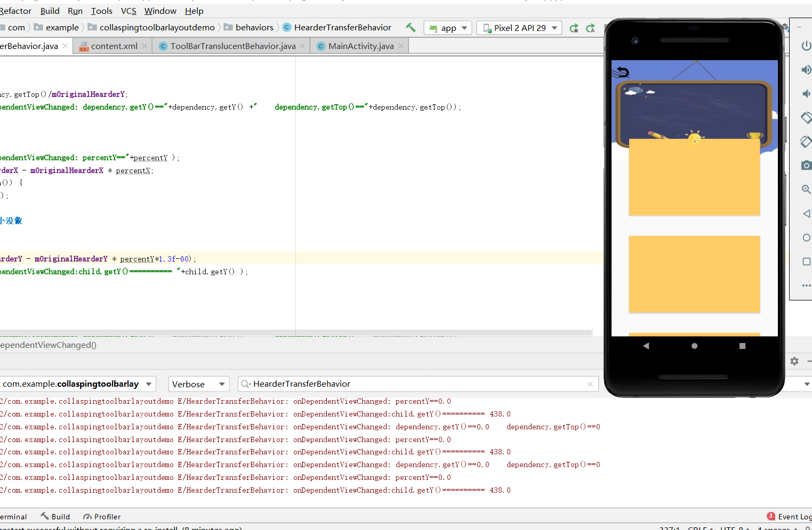Click the emulator sidebar Back triangle
Screen dimensions: 812x530
pyautogui.click(x=806, y=214)
